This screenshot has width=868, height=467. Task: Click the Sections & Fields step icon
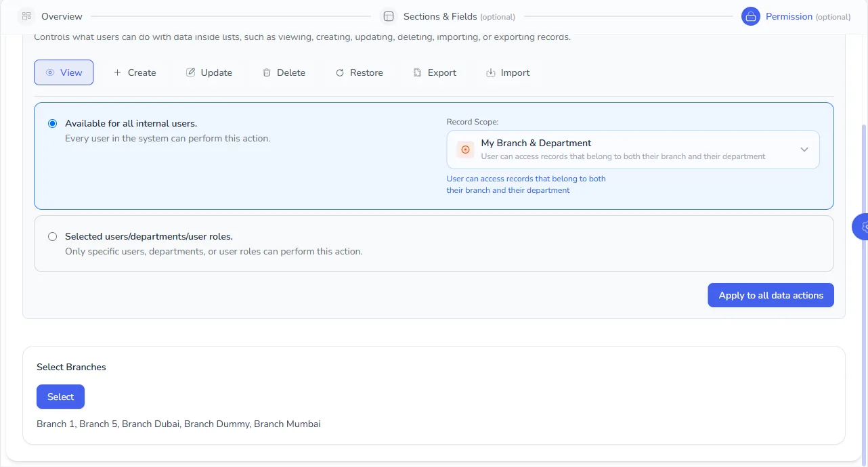[389, 16]
